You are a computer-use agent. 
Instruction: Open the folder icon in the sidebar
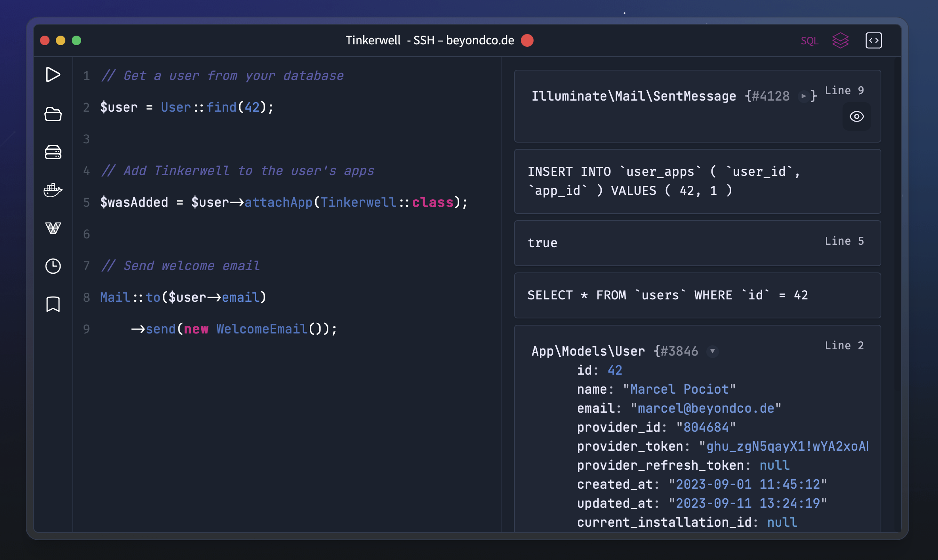[53, 114]
